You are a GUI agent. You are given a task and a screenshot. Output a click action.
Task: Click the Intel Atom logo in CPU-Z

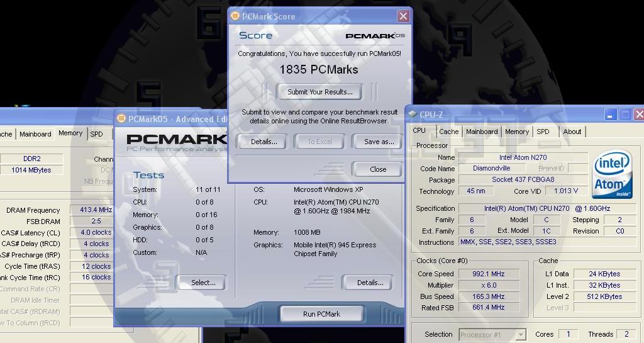[x=612, y=174]
